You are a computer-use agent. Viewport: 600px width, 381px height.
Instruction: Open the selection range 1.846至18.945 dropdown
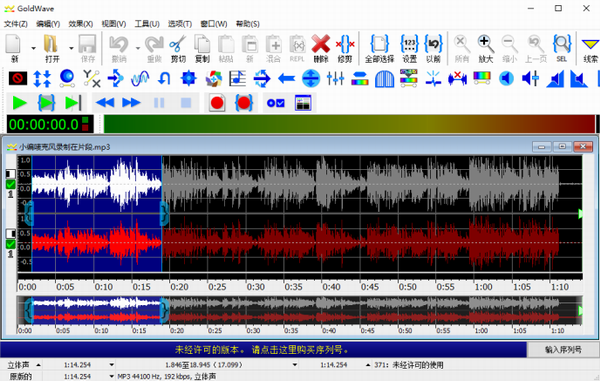(x=295, y=365)
